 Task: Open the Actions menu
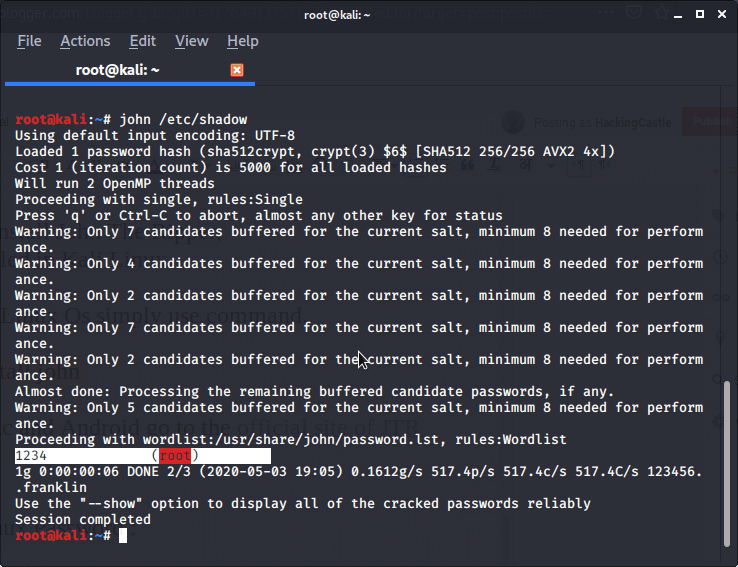(x=85, y=41)
